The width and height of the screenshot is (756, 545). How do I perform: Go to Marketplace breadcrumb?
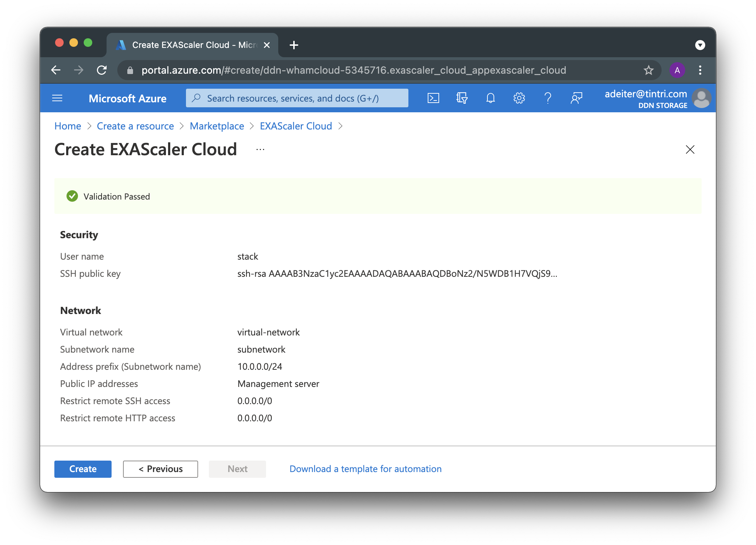217,126
